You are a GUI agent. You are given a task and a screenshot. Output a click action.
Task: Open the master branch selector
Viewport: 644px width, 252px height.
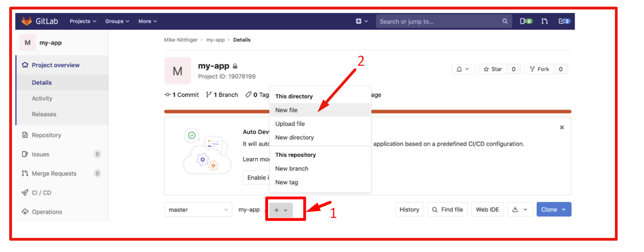[x=198, y=210]
